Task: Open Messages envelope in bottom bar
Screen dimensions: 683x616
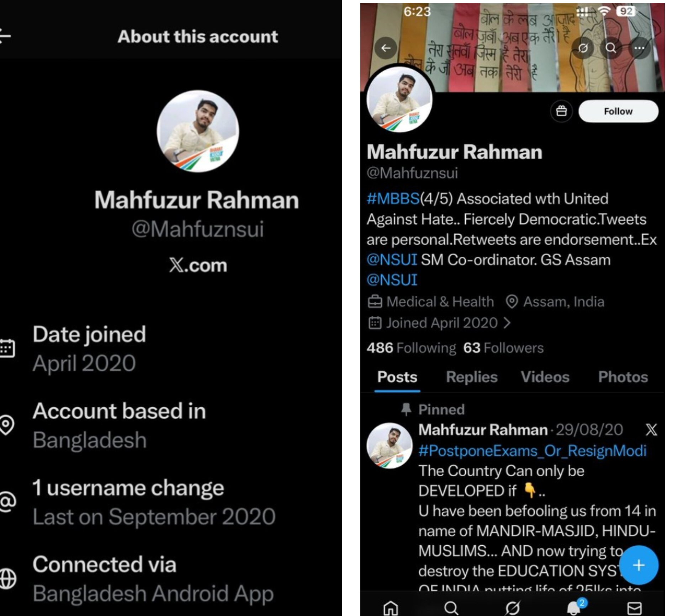Action: [634, 608]
